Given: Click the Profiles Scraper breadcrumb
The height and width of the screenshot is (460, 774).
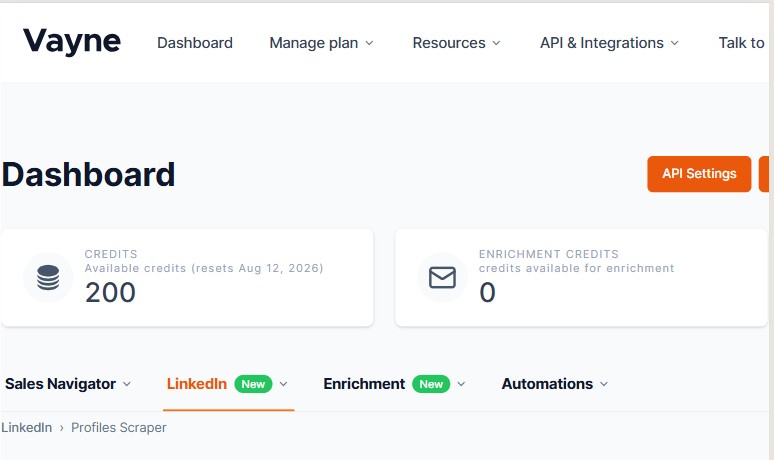Looking at the screenshot, I should pyautogui.click(x=118, y=427).
